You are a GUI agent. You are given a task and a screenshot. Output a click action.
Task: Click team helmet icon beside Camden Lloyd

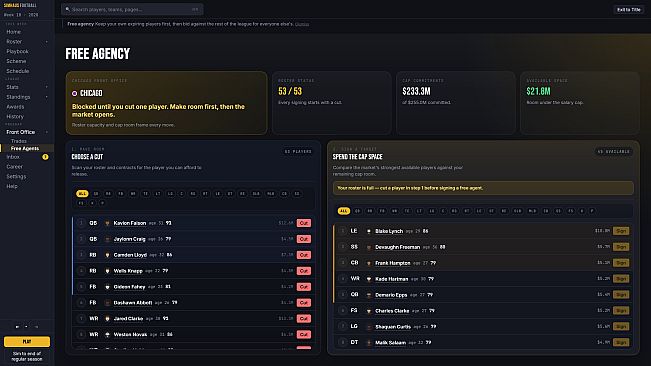pos(107,255)
